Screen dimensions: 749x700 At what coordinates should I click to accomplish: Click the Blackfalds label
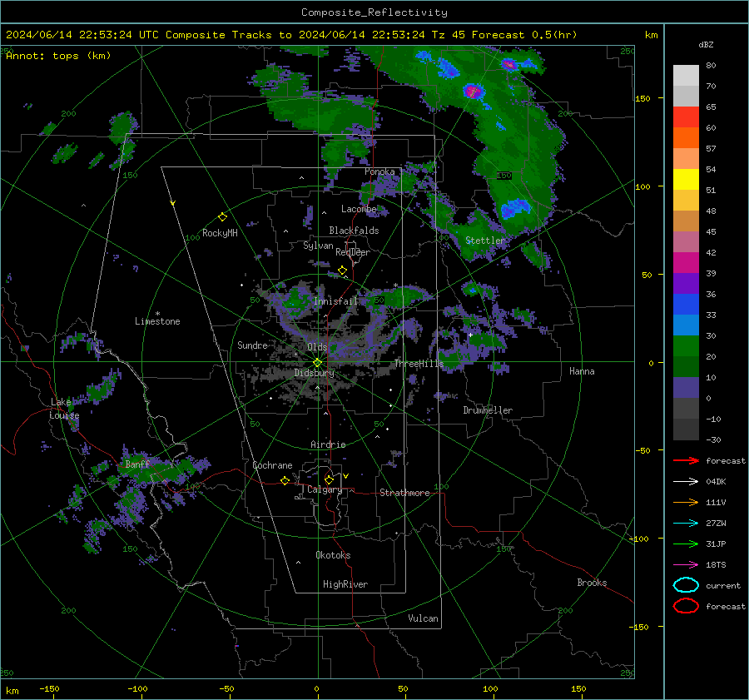[354, 231]
